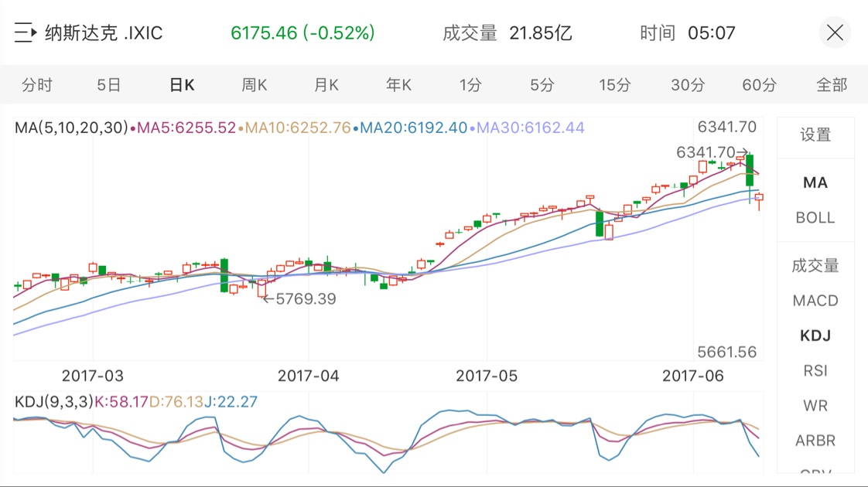Choose the 15分 interval tab
This screenshot has height=487, width=868.
pos(615,85)
